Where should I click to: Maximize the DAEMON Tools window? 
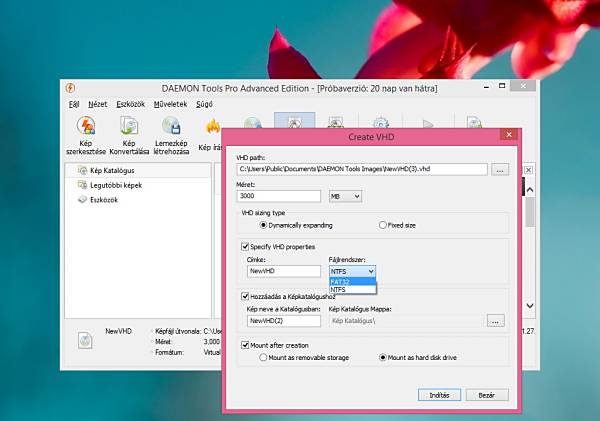(502, 86)
